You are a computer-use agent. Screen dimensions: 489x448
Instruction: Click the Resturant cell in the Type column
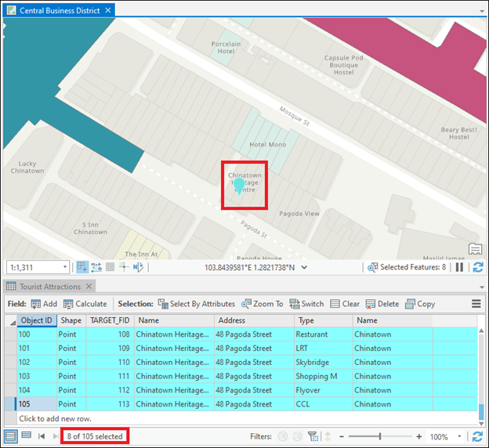(x=324, y=334)
